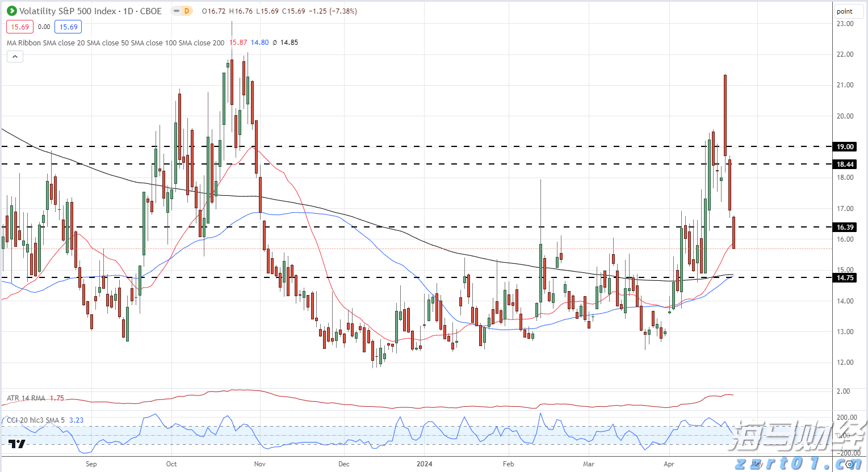Viewport: 868px width, 472px height.
Task: Click the orange D delayed-data badge
Action: [186, 11]
